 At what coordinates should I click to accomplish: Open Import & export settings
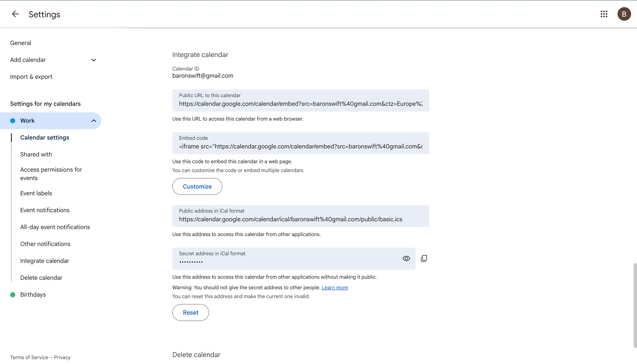[x=31, y=77]
